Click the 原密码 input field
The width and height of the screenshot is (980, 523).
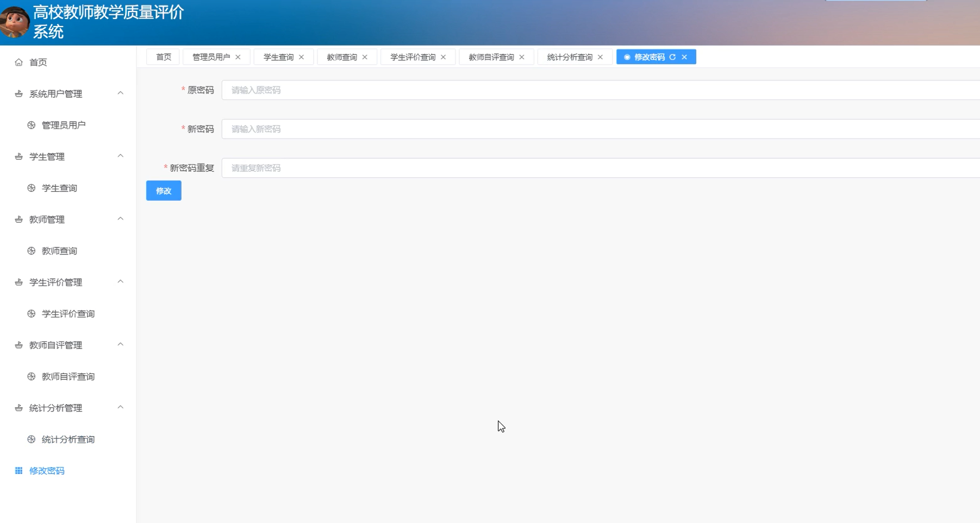pos(380,90)
